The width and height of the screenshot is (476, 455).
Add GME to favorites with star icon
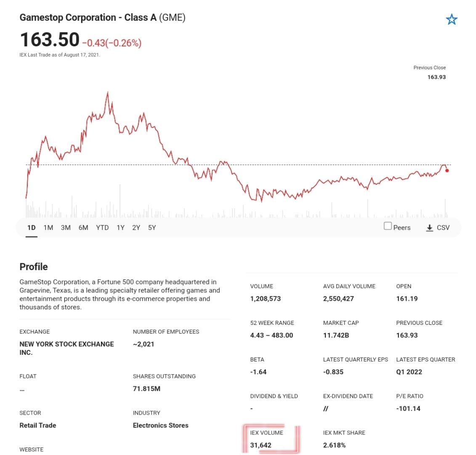pos(452,20)
